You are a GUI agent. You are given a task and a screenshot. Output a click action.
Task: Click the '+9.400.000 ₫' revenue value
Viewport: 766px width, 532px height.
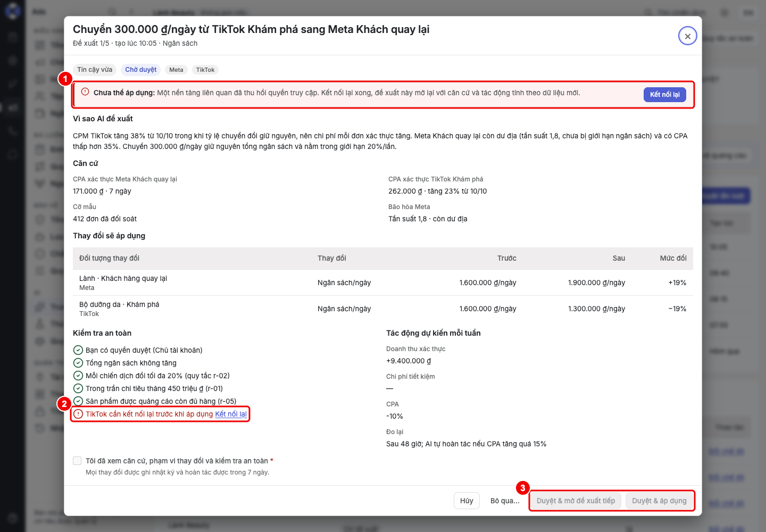pos(409,361)
